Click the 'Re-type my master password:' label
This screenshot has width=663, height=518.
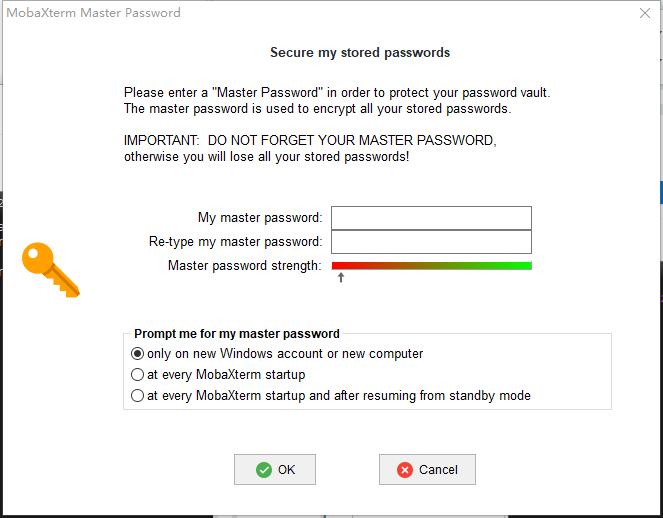click(x=235, y=242)
